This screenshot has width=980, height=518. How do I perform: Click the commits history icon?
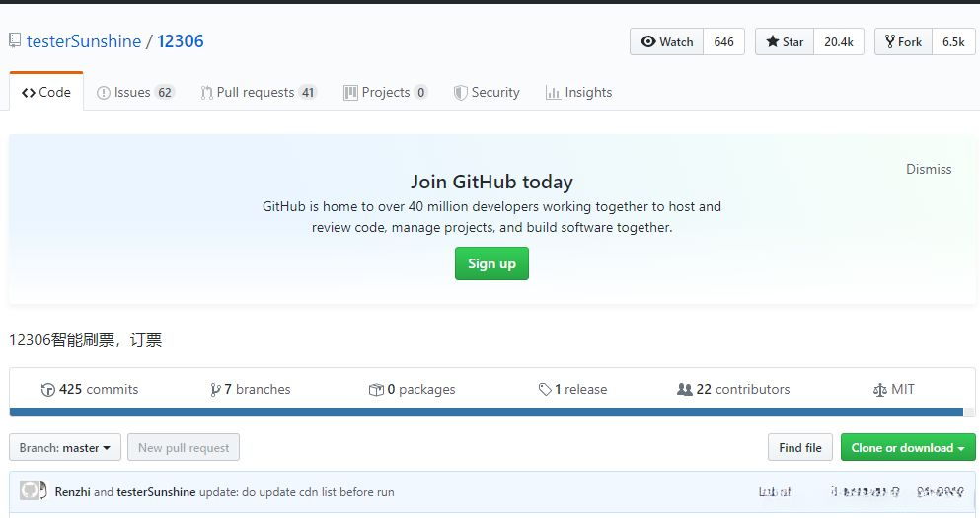(x=47, y=390)
